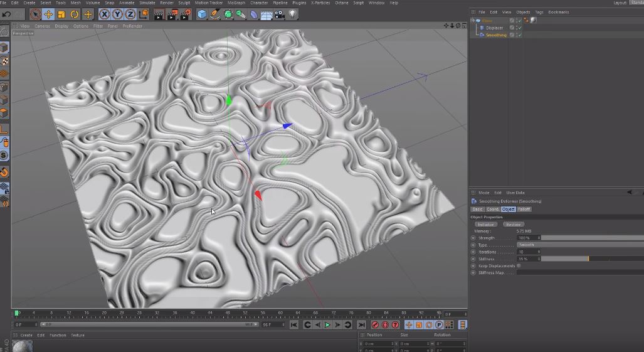Toggle the X axis lock

[x=104, y=15]
